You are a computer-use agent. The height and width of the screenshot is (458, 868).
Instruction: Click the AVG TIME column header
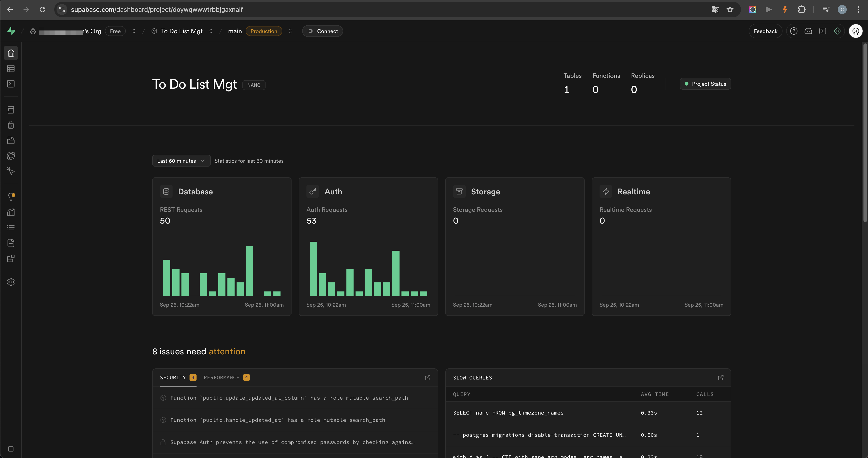654,394
